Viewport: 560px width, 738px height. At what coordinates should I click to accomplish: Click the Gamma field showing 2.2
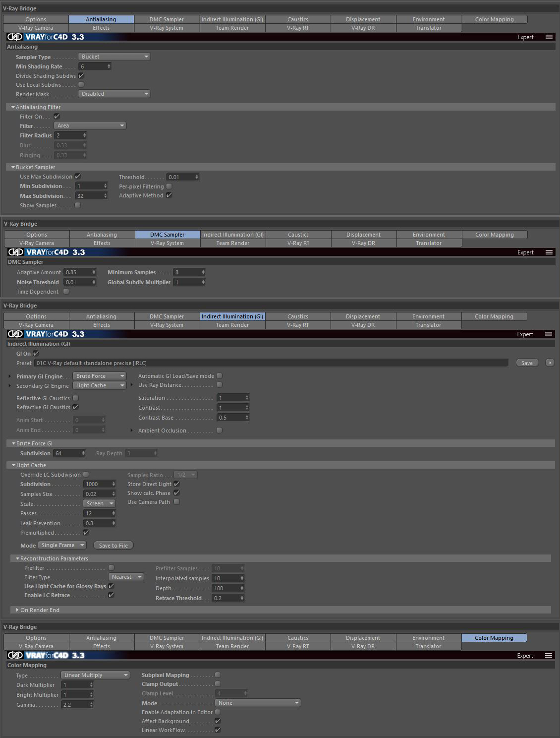click(75, 705)
